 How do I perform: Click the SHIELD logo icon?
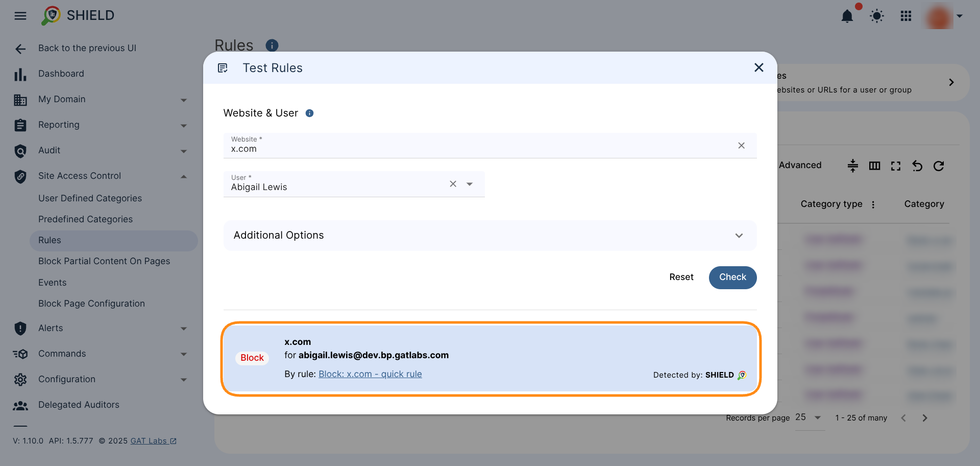(51, 15)
